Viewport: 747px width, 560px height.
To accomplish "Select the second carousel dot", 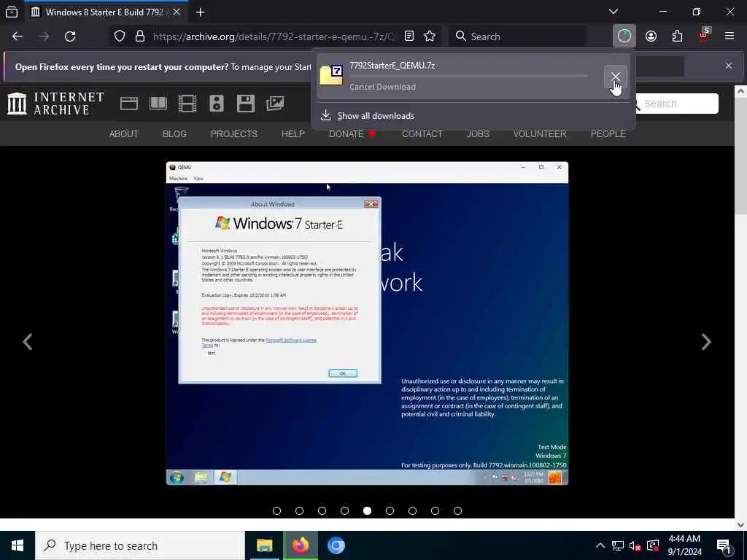I will coord(299,510).
